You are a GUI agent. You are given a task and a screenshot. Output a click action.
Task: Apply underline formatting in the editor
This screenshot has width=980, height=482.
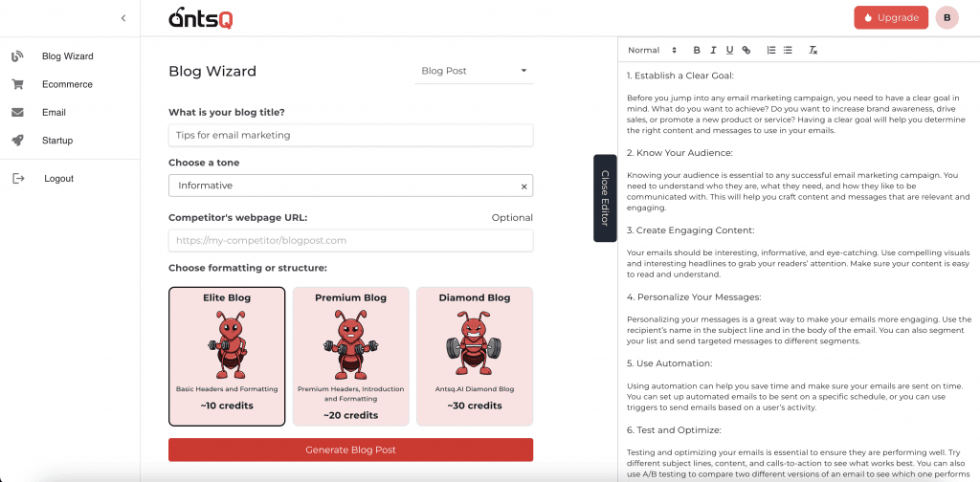coord(729,50)
